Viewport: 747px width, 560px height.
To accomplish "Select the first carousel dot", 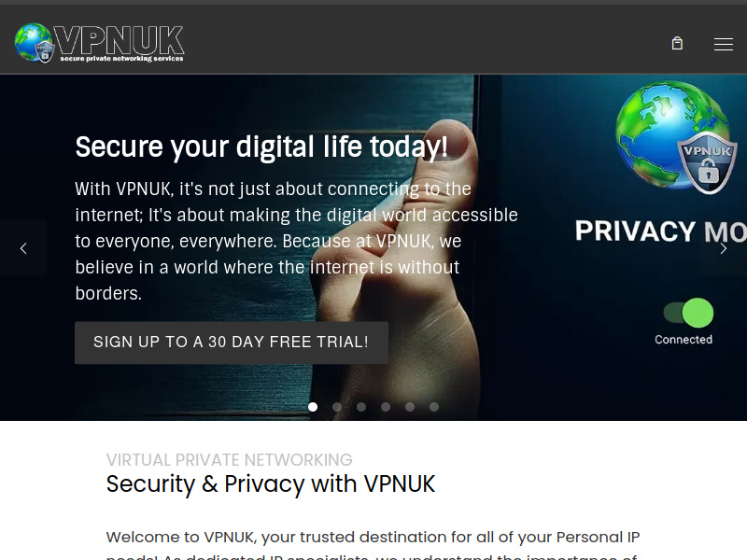I will tap(313, 407).
